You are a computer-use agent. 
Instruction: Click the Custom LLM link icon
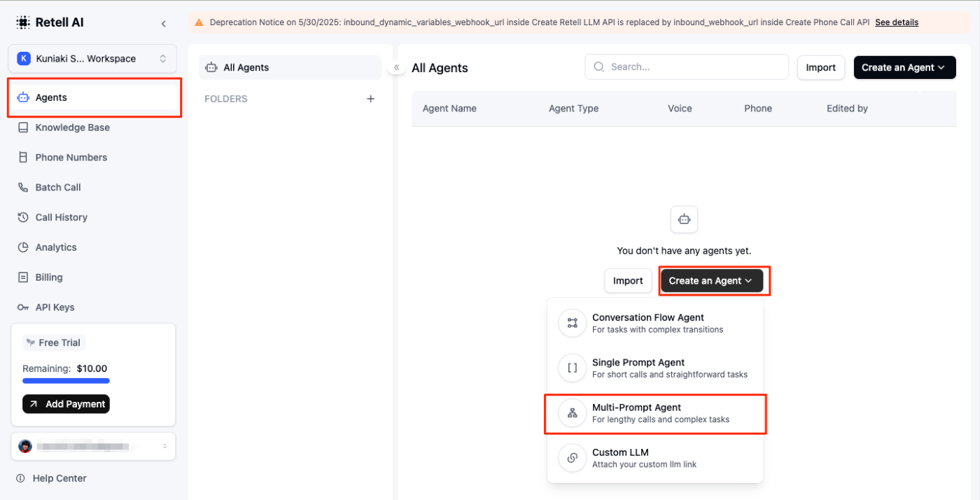coord(572,458)
